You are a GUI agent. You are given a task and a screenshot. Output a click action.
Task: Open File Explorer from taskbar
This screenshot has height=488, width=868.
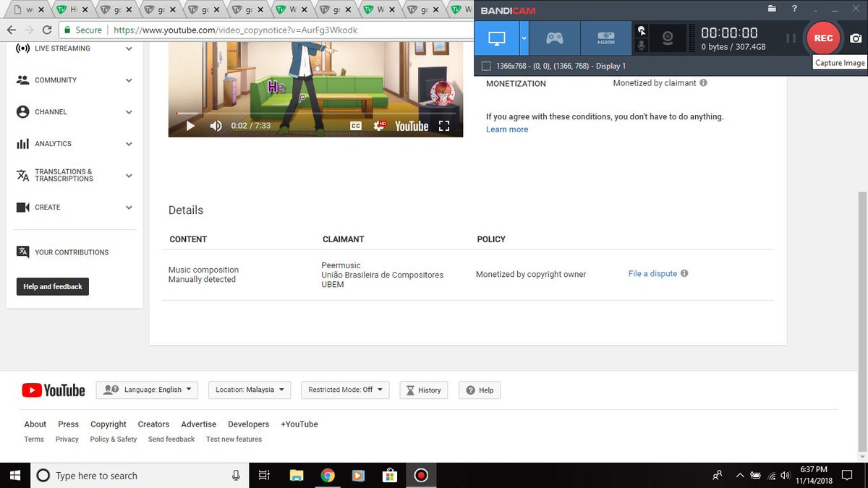(x=297, y=475)
